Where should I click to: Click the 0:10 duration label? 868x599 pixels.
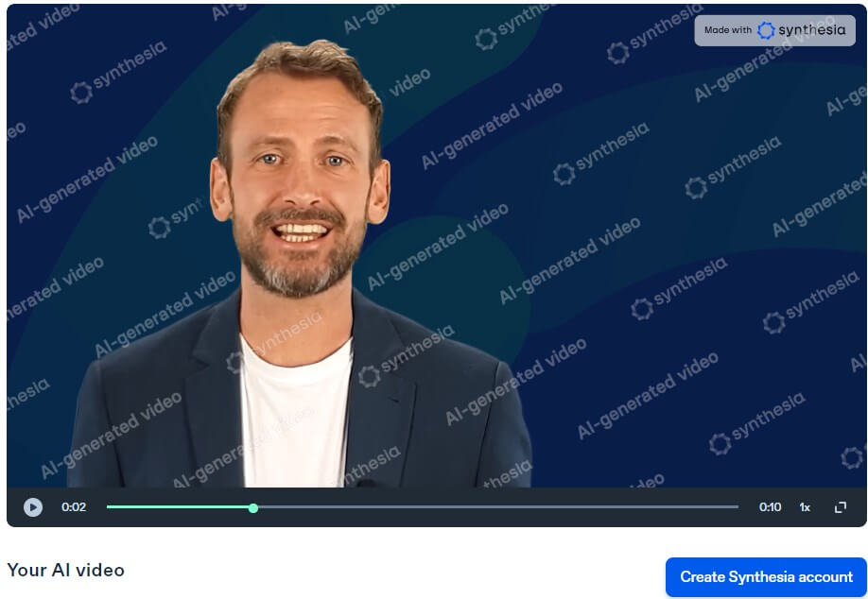pos(770,507)
